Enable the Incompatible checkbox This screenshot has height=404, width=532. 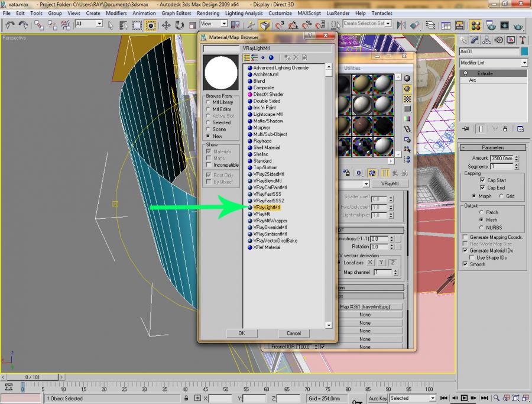tap(209, 164)
